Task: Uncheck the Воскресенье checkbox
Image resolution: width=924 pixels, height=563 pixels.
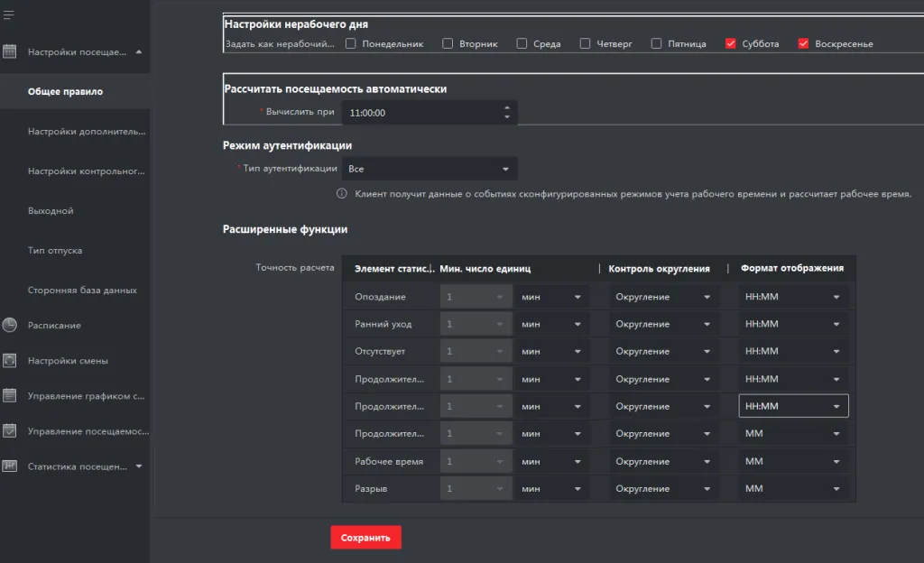Action: [x=803, y=43]
